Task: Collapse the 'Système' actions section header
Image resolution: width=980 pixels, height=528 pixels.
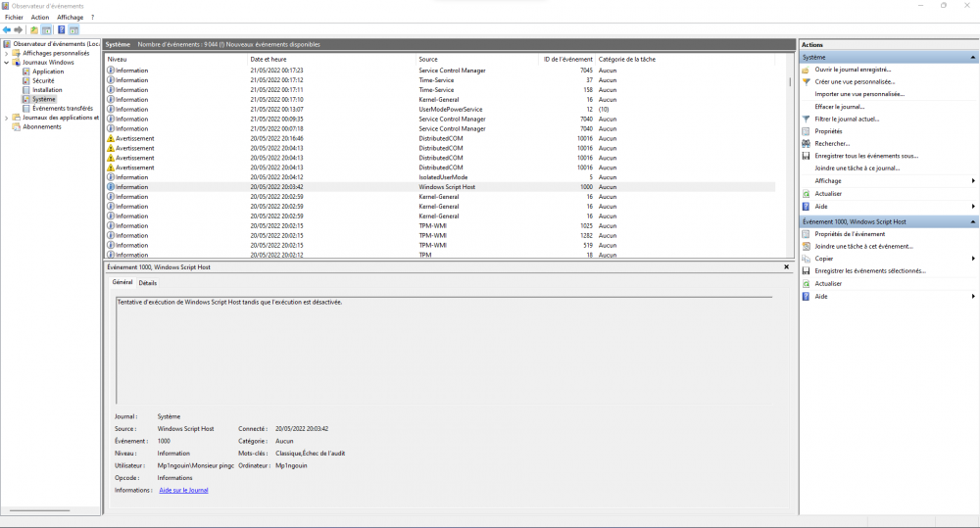Action: pyautogui.click(x=972, y=58)
